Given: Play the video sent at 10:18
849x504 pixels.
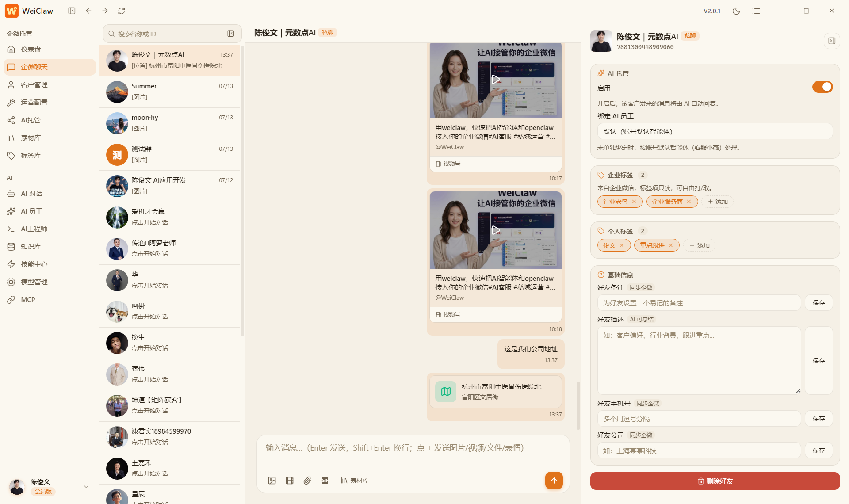Looking at the screenshot, I should coord(496,230).
